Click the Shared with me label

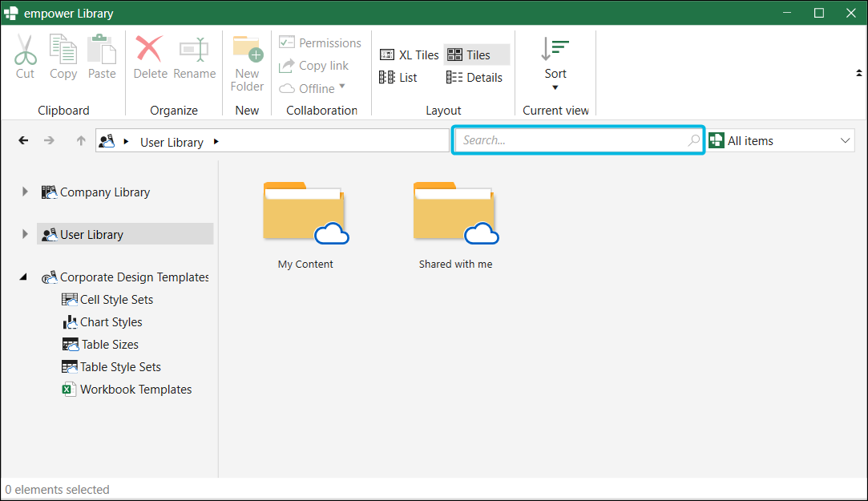click(x=455, y=264)
